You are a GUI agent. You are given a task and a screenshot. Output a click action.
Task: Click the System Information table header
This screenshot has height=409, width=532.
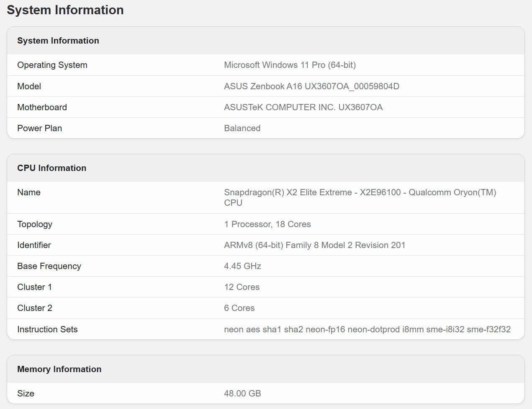(x=58, y=41)
